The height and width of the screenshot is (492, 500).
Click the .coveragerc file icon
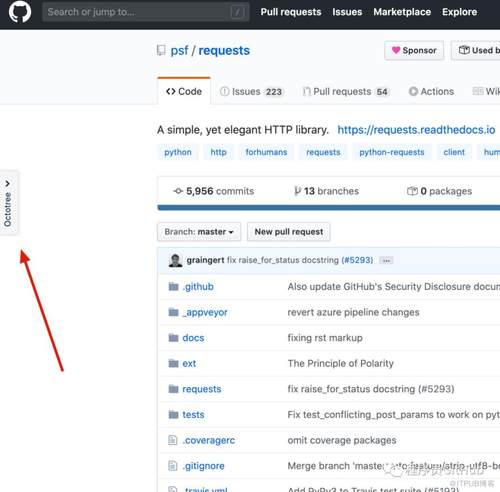(x=173, y=440)
